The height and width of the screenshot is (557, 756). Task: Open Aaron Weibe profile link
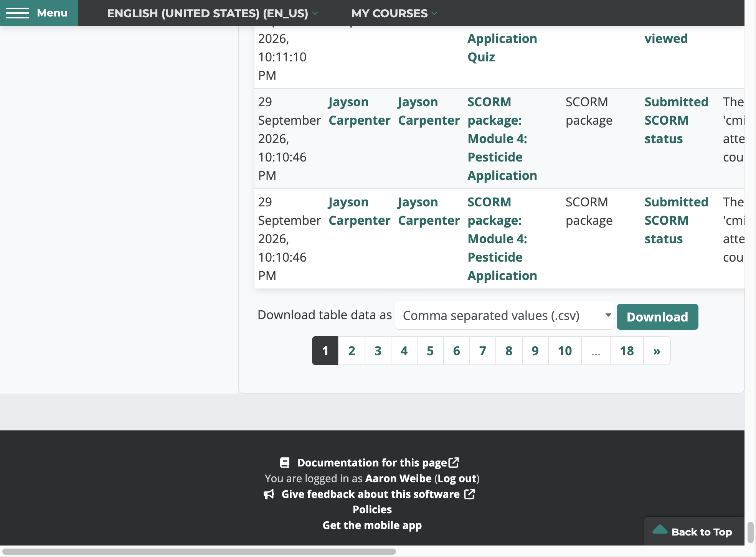[398, 478]
